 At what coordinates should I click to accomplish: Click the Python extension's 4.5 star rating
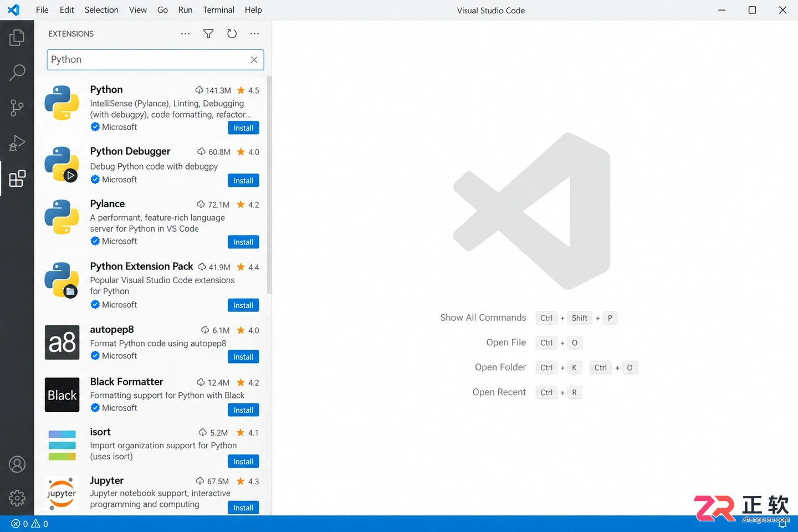point(248,90)
